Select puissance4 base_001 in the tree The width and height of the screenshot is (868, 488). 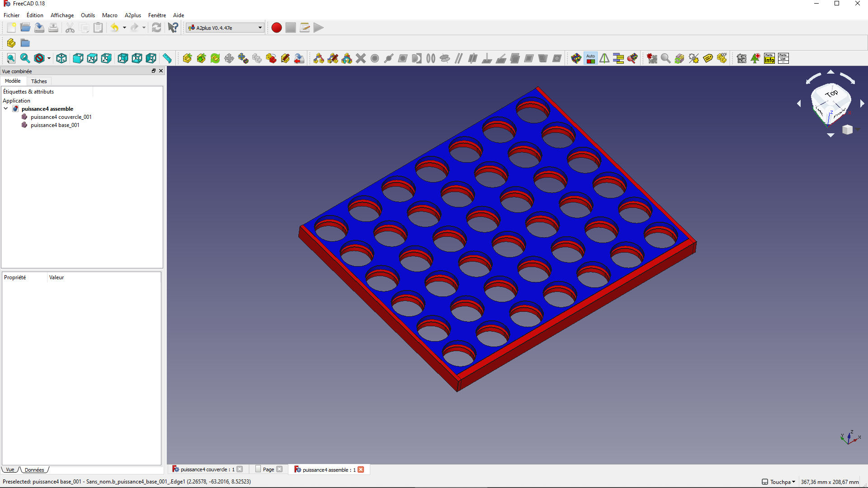[55, 125]
